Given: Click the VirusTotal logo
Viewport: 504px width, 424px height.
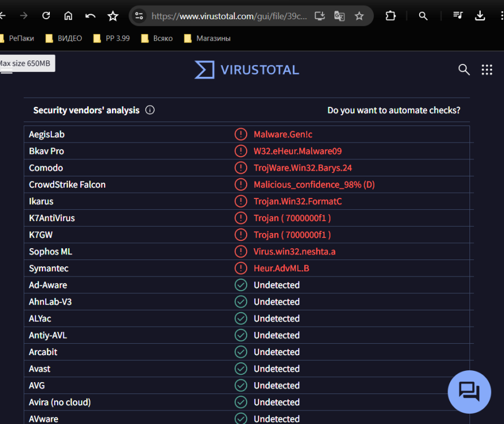Looking at the screenshot, I should pyautogui.click(x=247, y=70).
